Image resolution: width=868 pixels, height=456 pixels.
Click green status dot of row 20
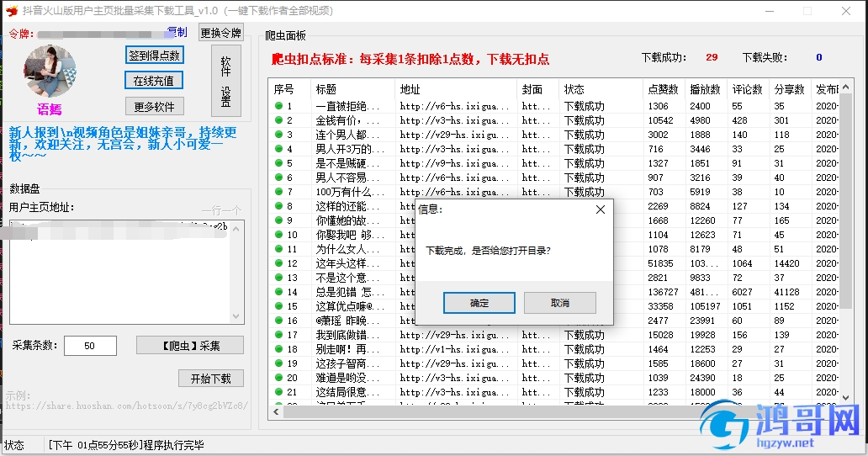(278, 378)
